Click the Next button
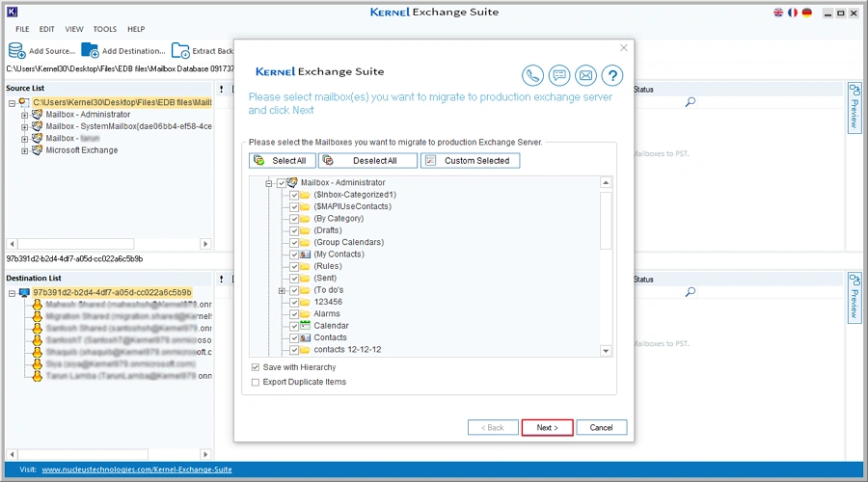 pos(547,427)
